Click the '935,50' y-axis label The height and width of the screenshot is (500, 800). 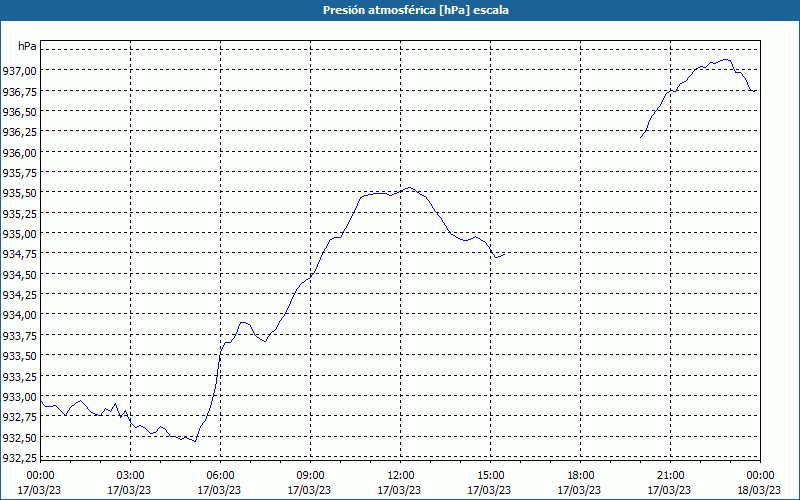pyautogui.click(x=19, y=193)
